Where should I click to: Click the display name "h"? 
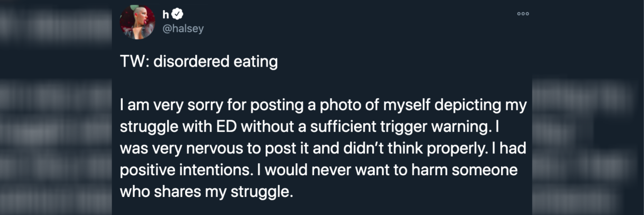166,15
